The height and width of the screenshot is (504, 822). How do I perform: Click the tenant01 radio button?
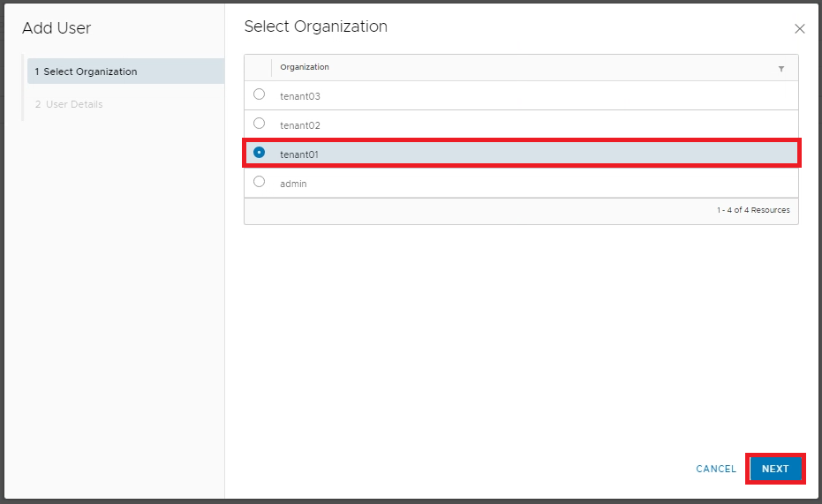click(x=259, y=153)
